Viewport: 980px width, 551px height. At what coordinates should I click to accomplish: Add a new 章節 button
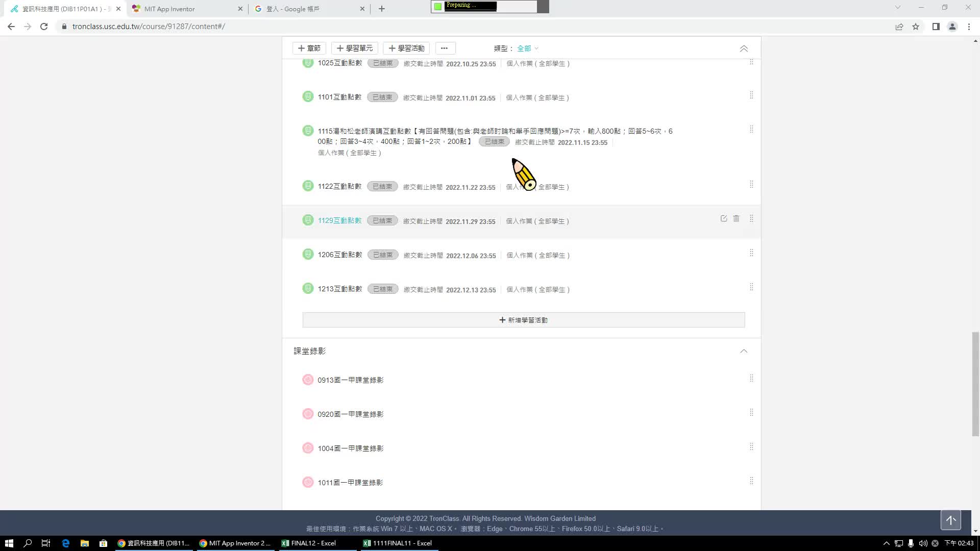click(309, 48)
